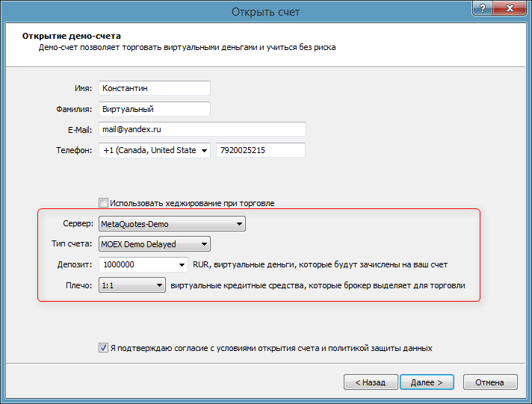The image size is (532, 404).
Task: Expand the Сервер dropdown arrow
Action: [x=238, y=223]
